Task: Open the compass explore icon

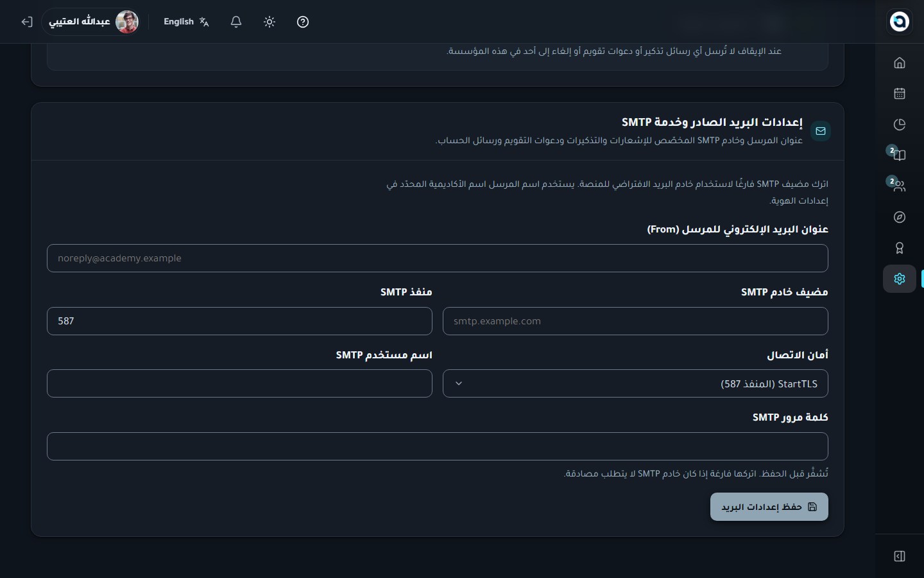Action: point(899,217)
